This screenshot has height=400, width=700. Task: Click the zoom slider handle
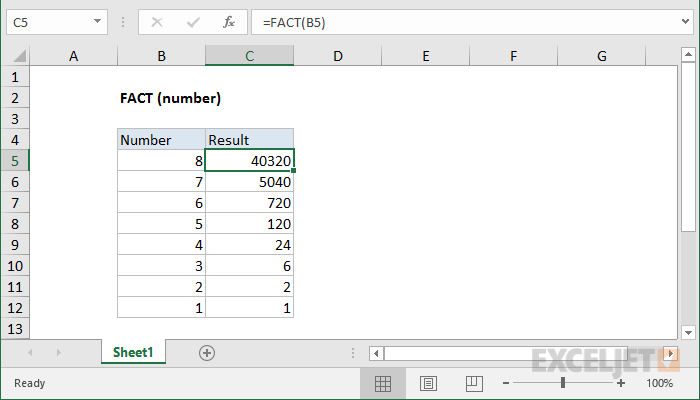point(563,383)
